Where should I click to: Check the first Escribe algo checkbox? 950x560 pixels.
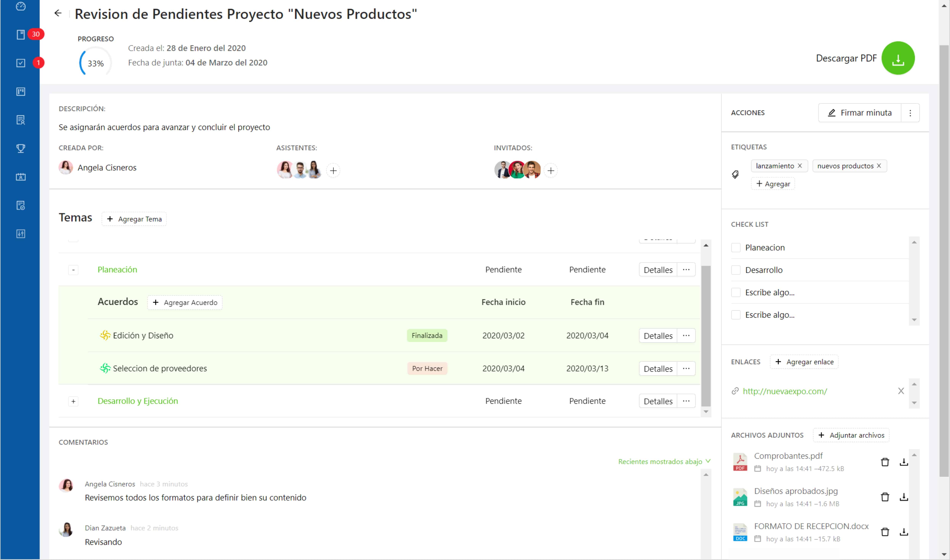(x=735, y=292)
